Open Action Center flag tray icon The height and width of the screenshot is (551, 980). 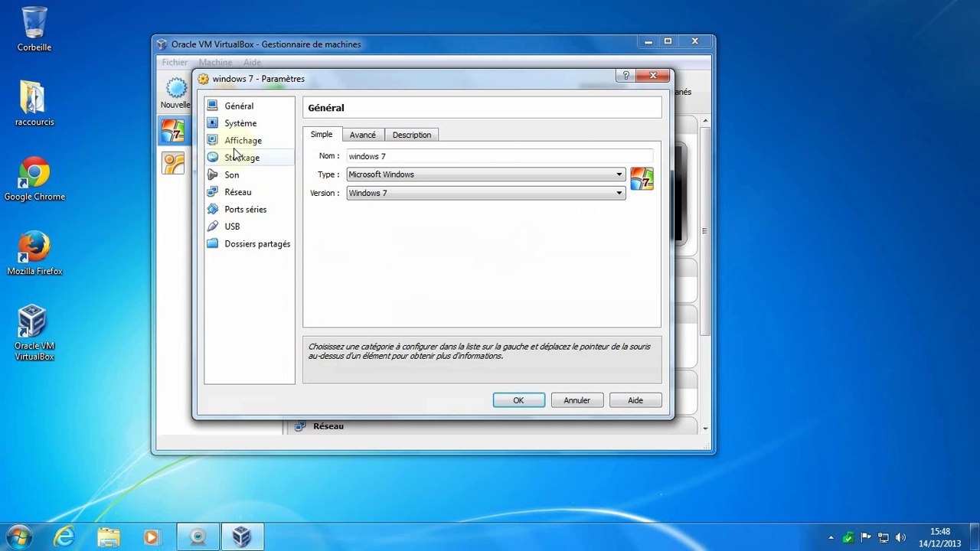pos(866,538)
